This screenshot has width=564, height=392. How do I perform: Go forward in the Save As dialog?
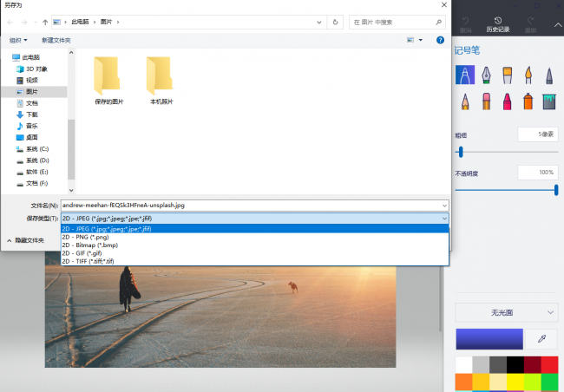click(x=24, y=23)
